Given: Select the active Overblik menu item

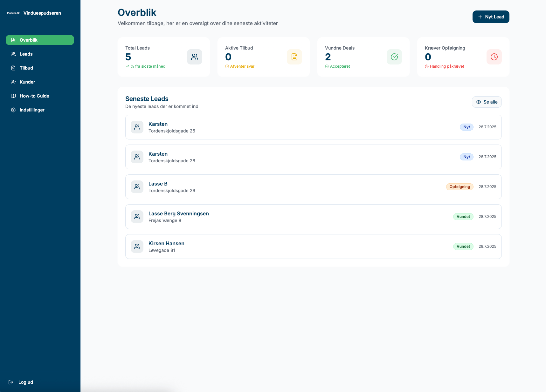Looking at the screenshot, I should (x=40, y=40).
